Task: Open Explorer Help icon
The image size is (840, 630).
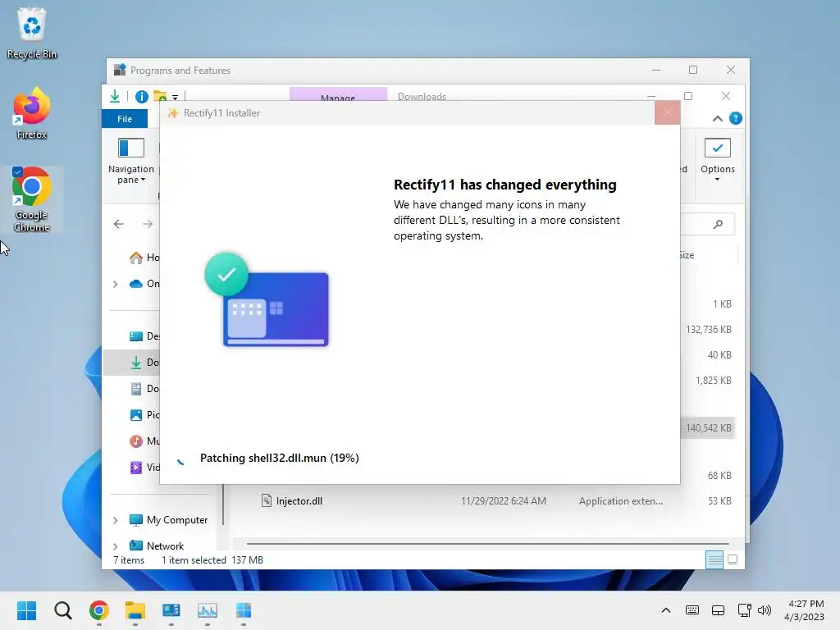Action: tap(736, 118)
